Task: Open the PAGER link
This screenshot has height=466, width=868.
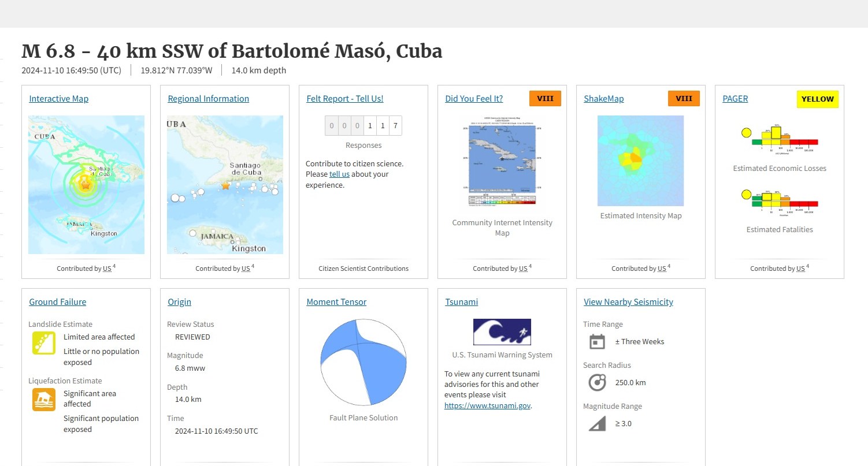Action: click(x=735, y=99)
